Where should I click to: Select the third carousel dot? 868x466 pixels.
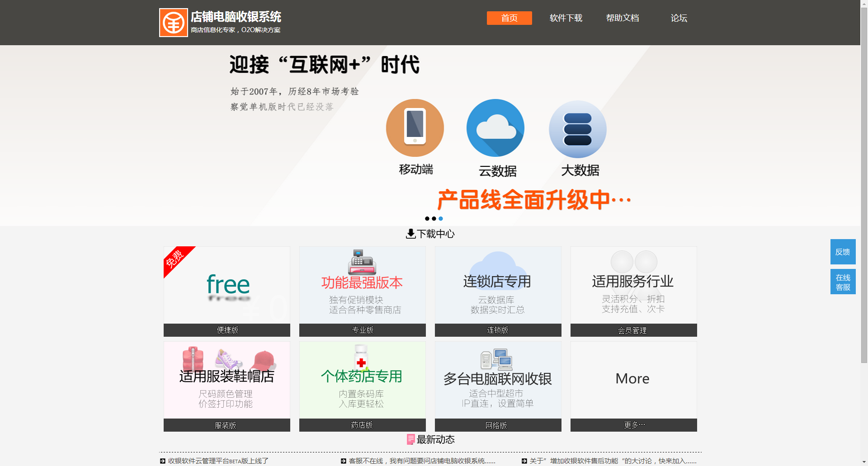[x=441, y=218]
